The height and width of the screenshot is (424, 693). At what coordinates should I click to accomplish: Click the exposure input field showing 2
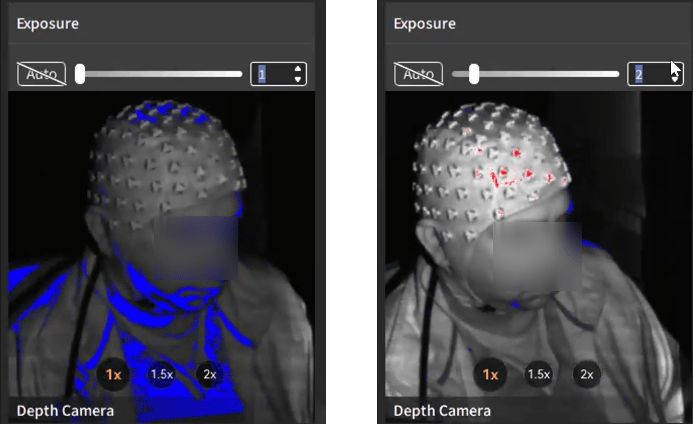(x=646, y=74)
